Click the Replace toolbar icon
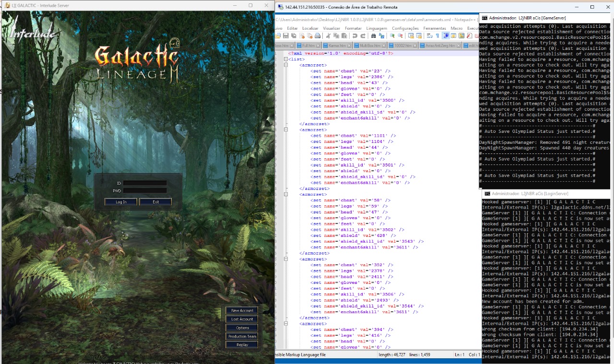 382,35
